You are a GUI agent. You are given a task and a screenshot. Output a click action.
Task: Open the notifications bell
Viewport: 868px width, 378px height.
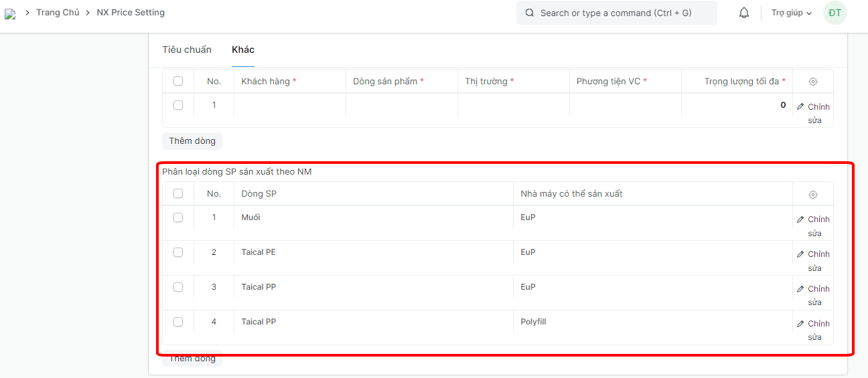click(x=744, y=13)
